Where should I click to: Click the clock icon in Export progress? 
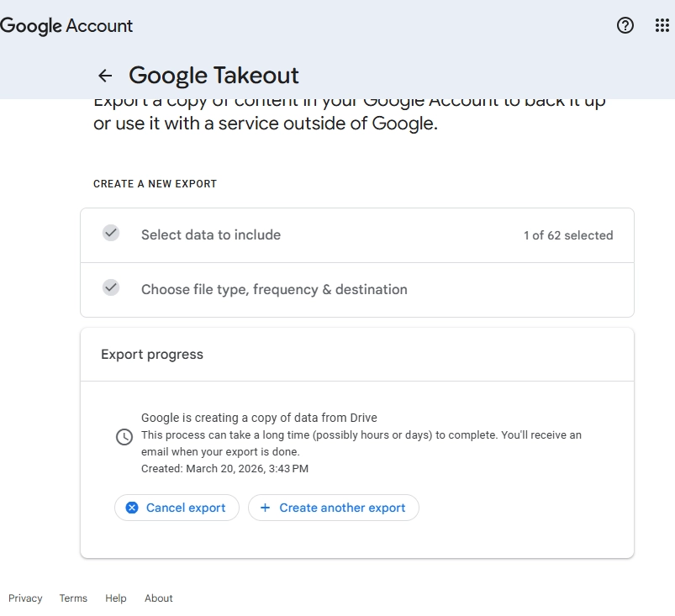click(x=124, y=437)
